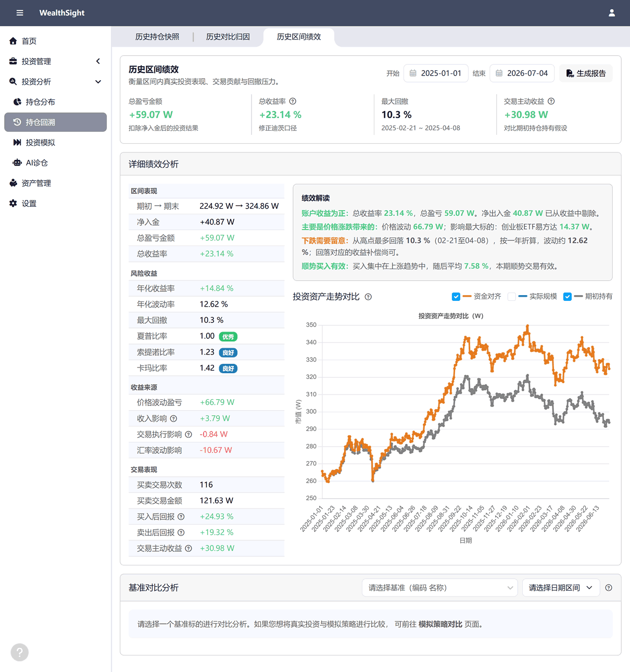Enable the 实际规模 series checkbox
Screen dimensions: 630x672
click(512, 297)
